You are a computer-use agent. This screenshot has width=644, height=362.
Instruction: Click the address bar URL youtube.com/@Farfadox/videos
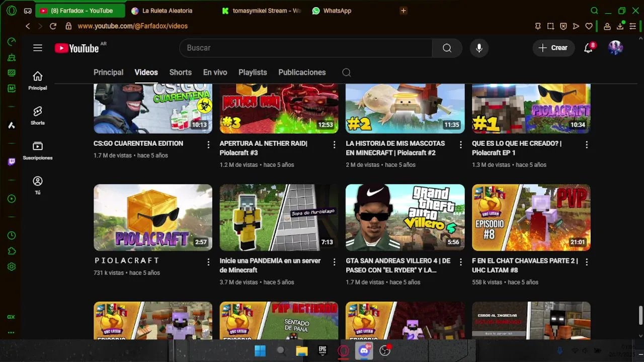pos(133,26)
